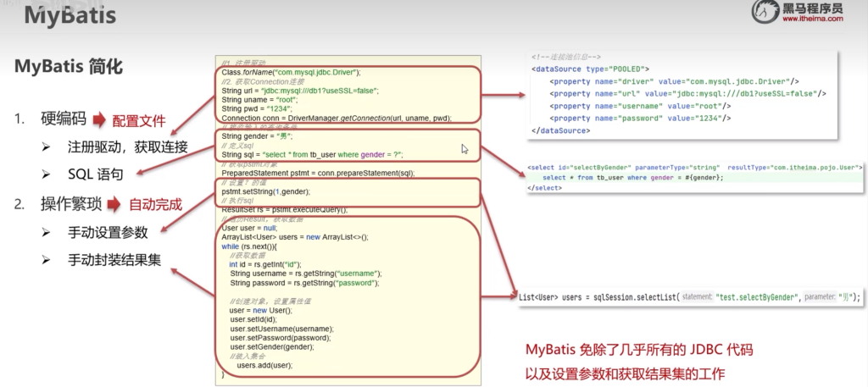This screenshot has width=868, height=387.
Task: Click the large MyBatis slide title
Action: [x=70, y=15]
